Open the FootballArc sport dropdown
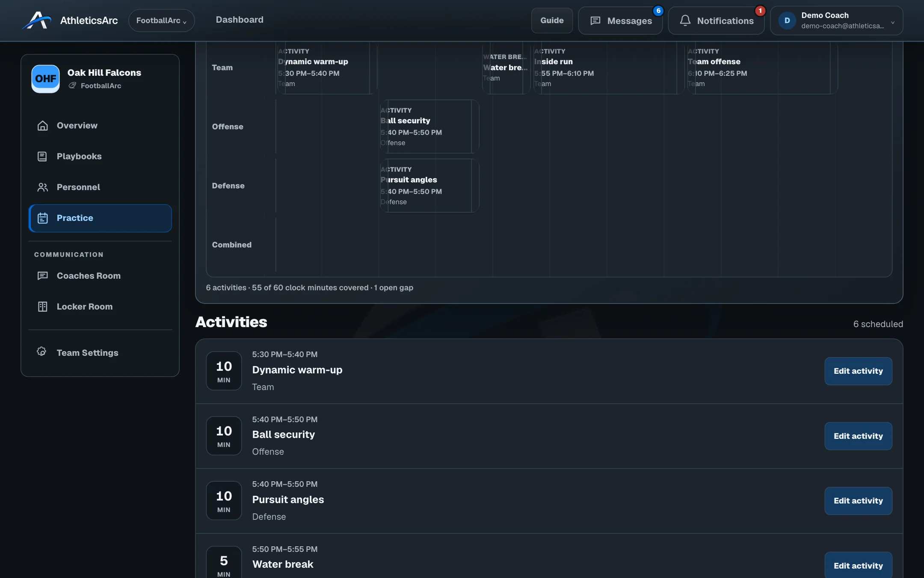Screen dimensions: 924x578 (161, 21)
